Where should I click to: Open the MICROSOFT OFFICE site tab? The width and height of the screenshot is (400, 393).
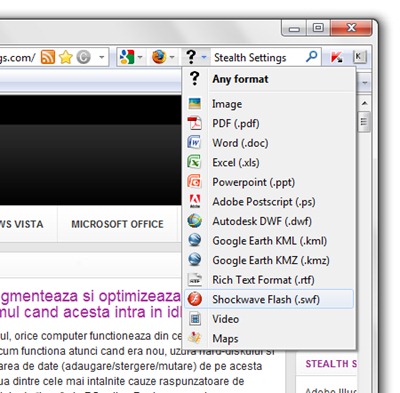pyautogui.click(x=117, y=224)
